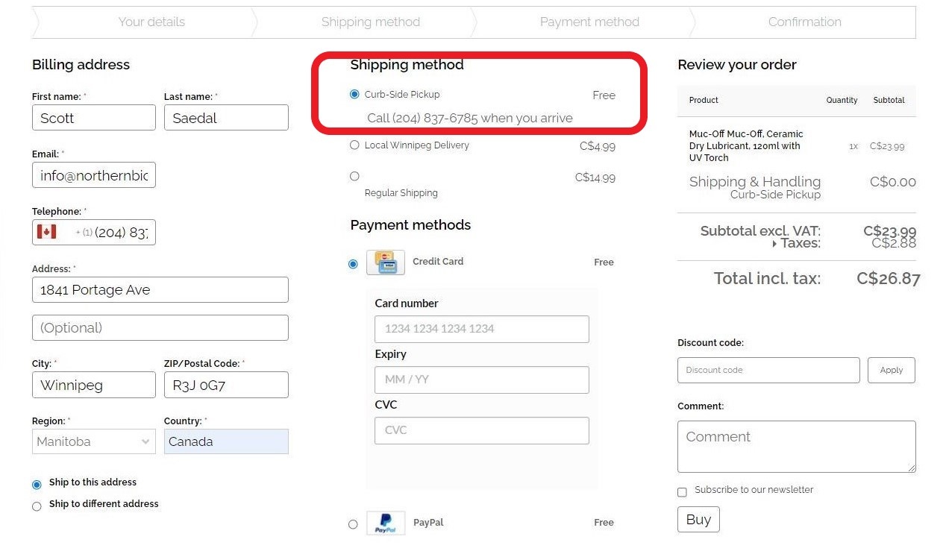Click the Email input field

tap(94, 175)
